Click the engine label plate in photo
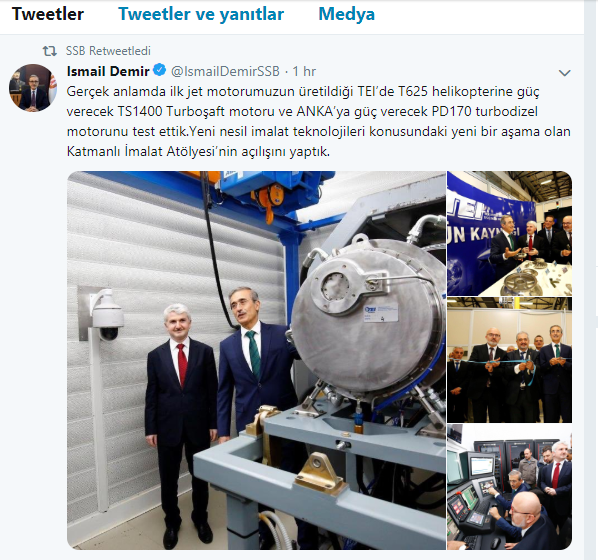 click(380, 312)
